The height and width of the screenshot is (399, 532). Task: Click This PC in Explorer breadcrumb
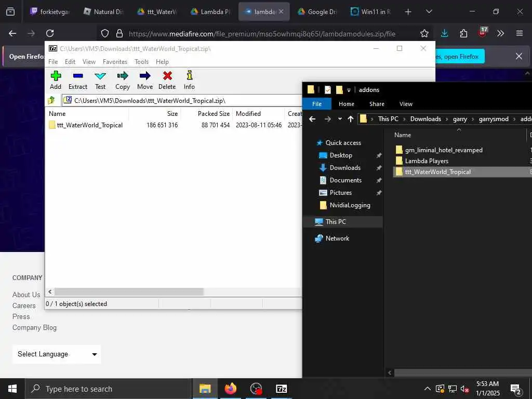388,119
